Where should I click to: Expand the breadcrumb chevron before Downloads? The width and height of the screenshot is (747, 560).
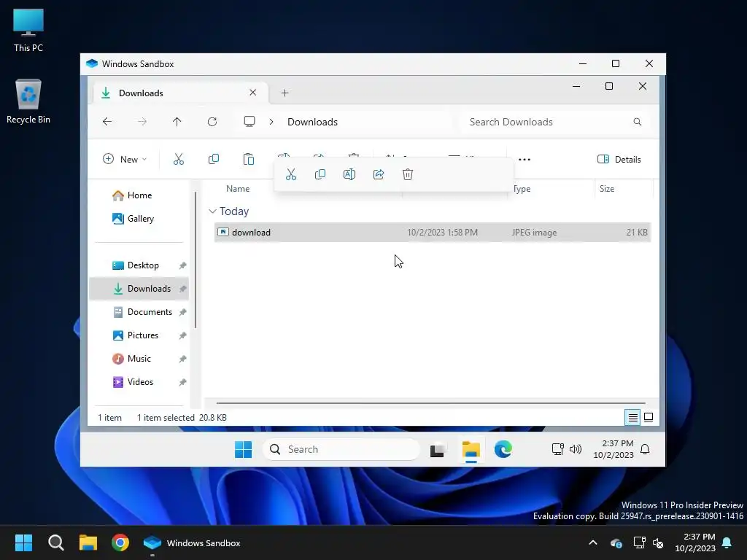[271, 122]
